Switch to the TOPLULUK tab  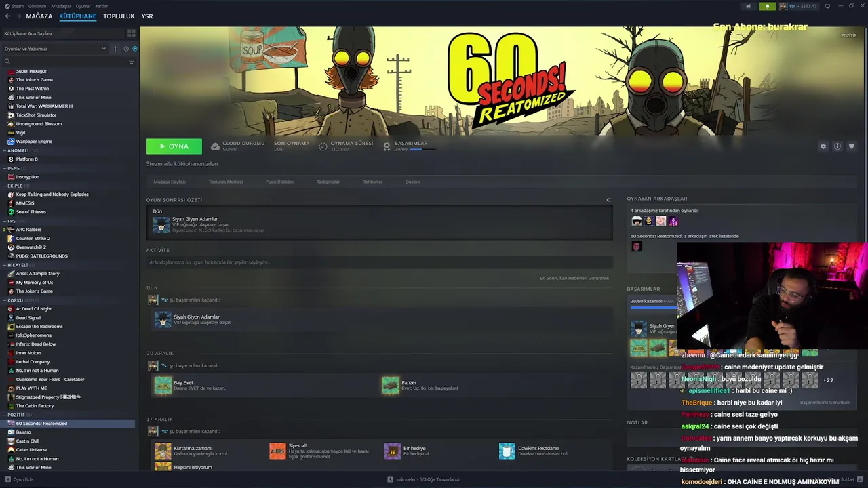tap(119, 16)
